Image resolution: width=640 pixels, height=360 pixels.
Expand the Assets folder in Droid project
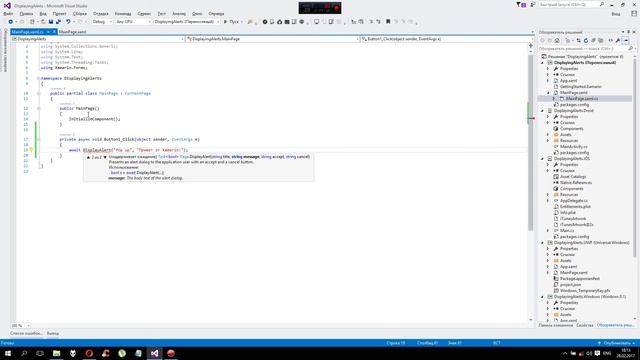coord(548,135)
